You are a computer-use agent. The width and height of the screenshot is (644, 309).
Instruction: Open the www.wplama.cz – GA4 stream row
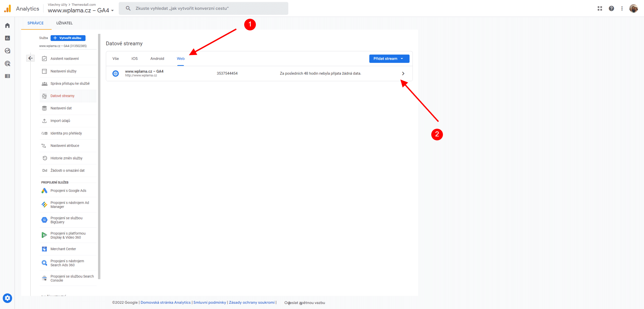(x=259, y=73)
